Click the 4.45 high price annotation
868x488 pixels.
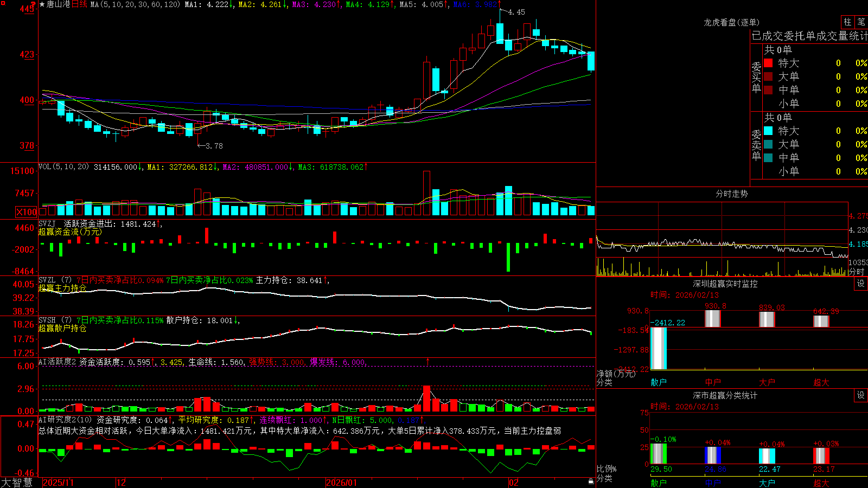517,12
